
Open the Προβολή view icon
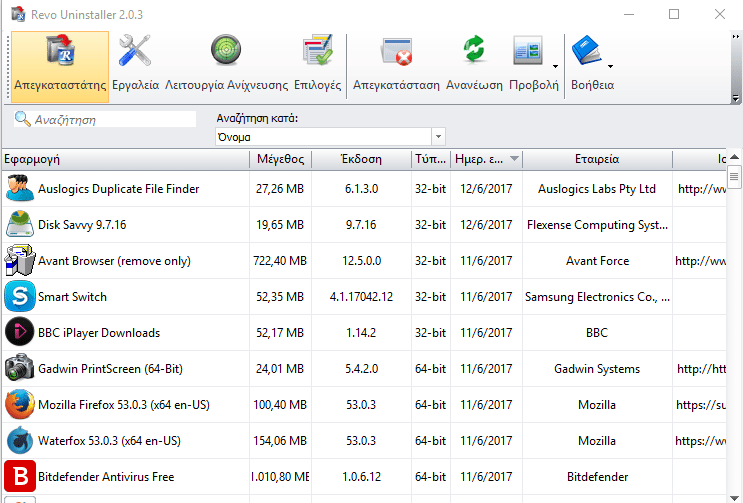point(528,50)
